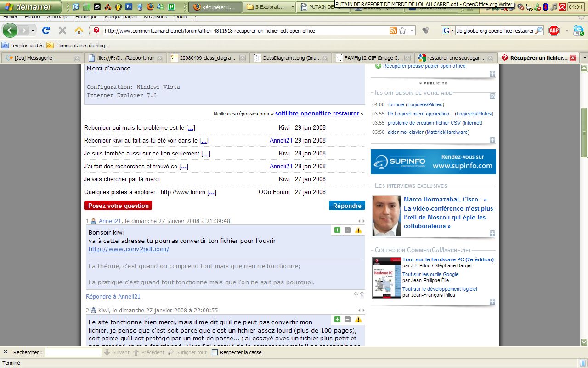Click the blue 'Répondre' button
588x368 pixels.
click(x=347, y=206)
